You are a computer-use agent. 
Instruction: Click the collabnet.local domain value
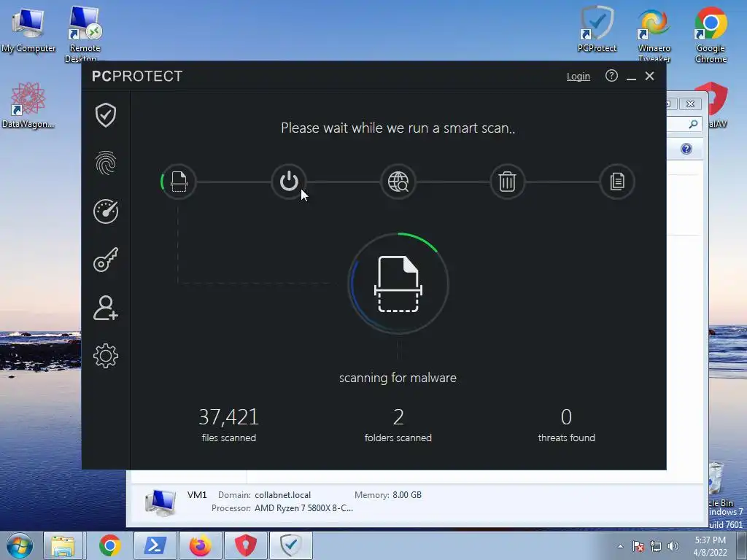pyautogui.click(x=282, y=495)
